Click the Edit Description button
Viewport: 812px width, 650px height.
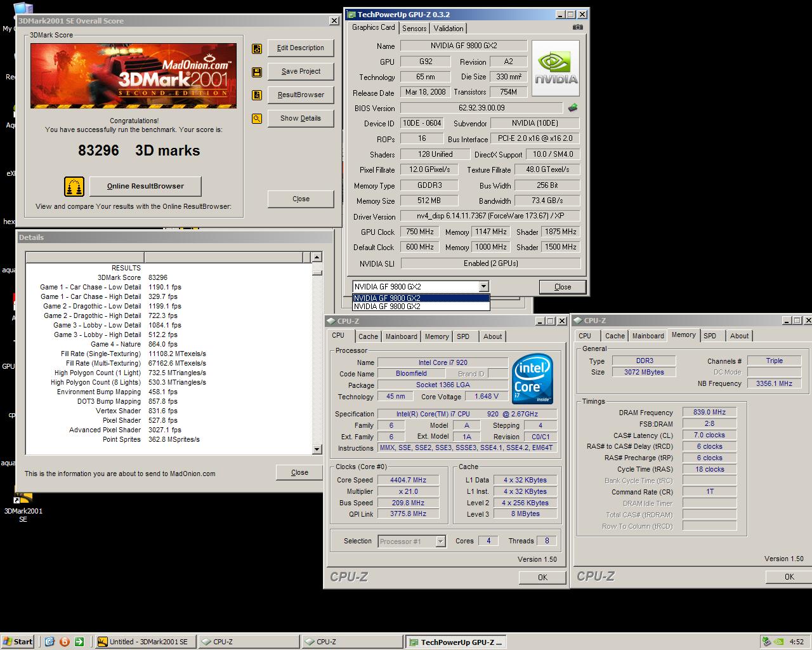[x=301, y=48]
